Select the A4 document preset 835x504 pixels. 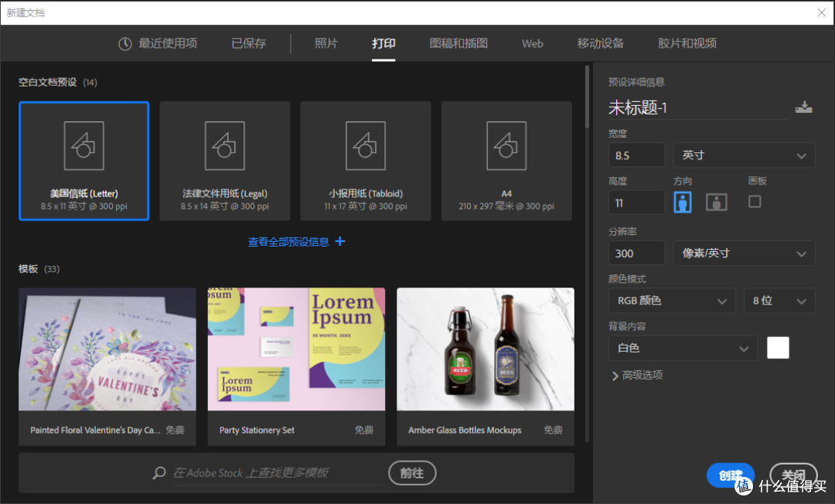506,160
